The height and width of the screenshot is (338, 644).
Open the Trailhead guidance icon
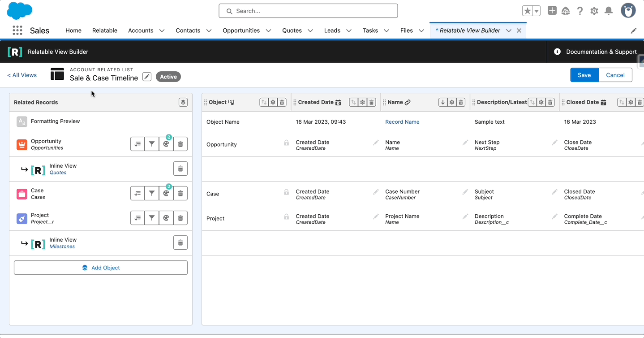(x=566, y=11)
